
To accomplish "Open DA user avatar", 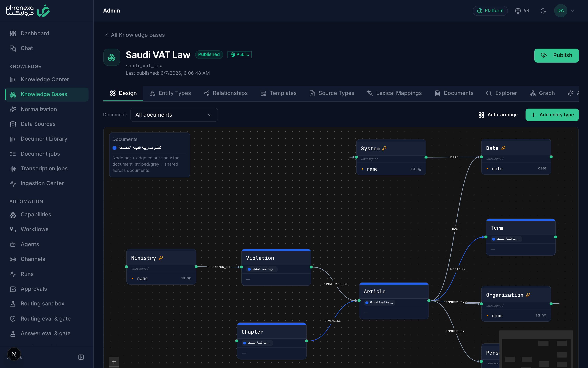I will pos(561,11).
